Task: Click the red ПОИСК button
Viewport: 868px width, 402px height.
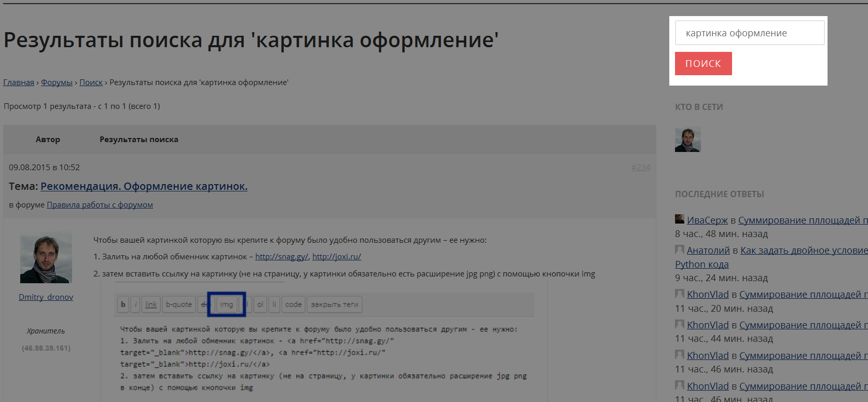Action: (x=704, y=63)
